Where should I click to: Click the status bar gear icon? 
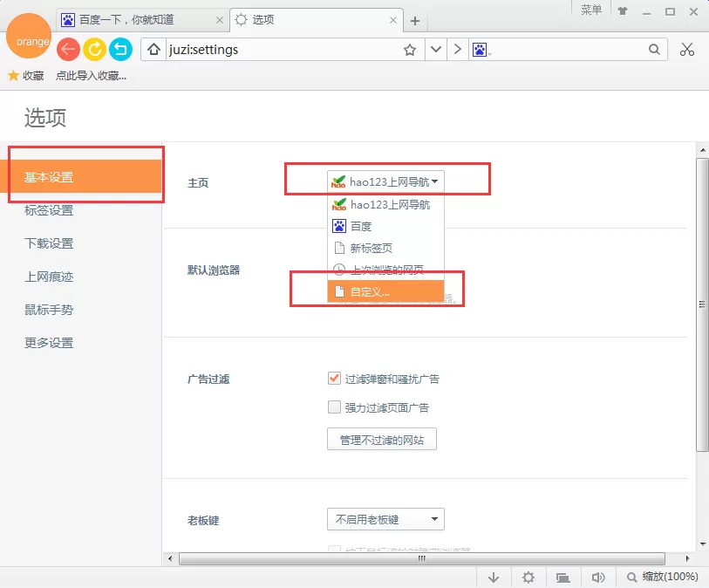pyautogui.click(x=528, y=578)
